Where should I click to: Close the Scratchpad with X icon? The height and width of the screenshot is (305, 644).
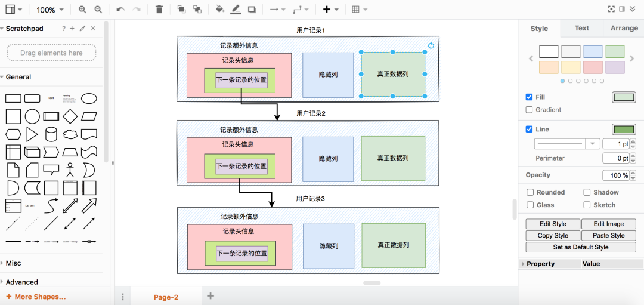pyautogui.click(x=93, y=29)
